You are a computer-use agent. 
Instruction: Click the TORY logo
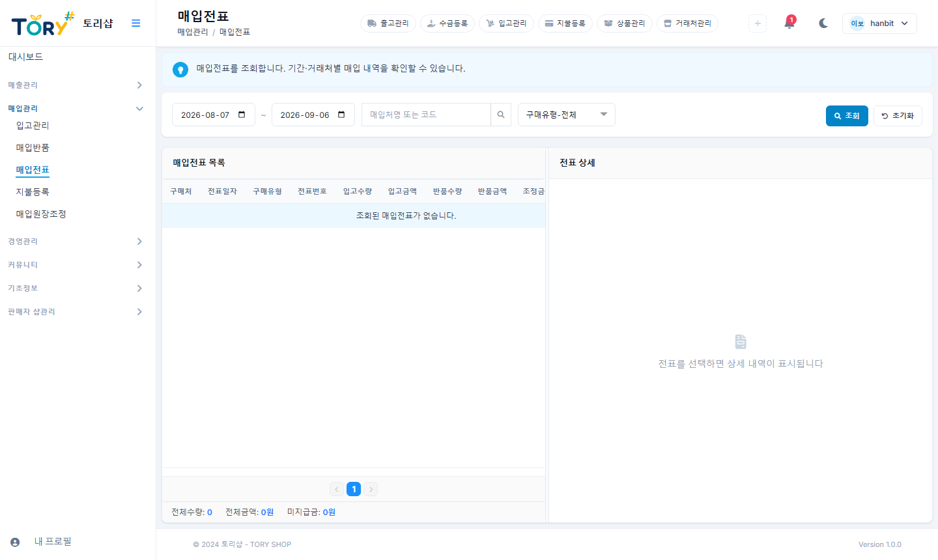click(x=43, y=24)
